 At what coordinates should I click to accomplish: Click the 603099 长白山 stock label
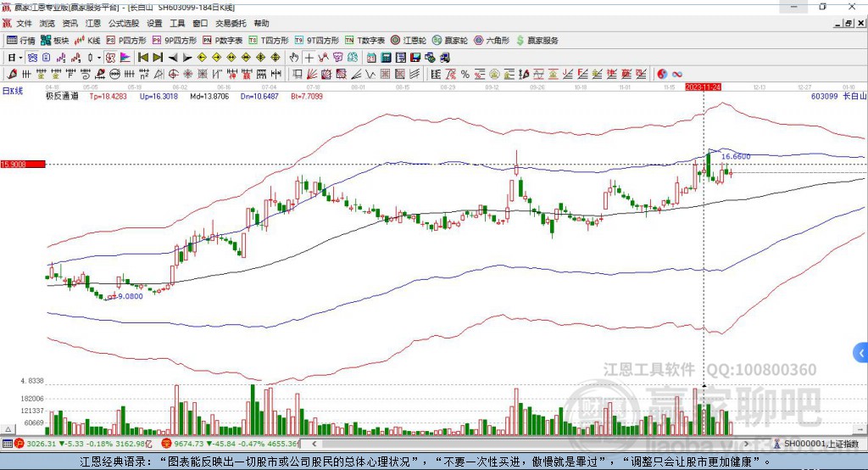pyautogui.click(x=838, y=97)
